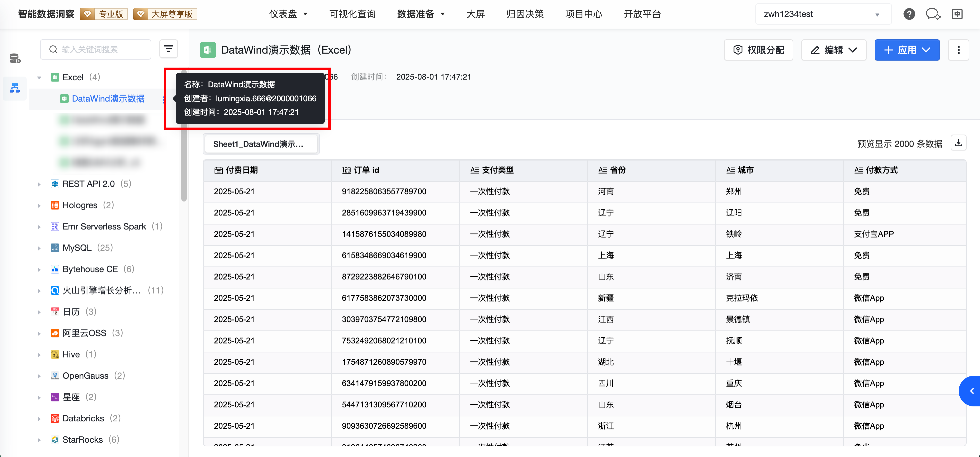Click the 权限分配 button

pyautogui.click(x=758, y=50)
